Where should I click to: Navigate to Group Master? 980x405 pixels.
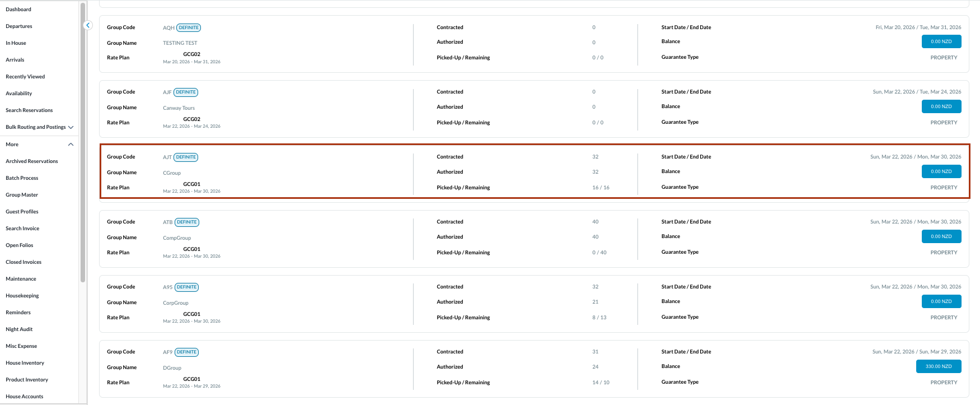click(x=22, y=195)
